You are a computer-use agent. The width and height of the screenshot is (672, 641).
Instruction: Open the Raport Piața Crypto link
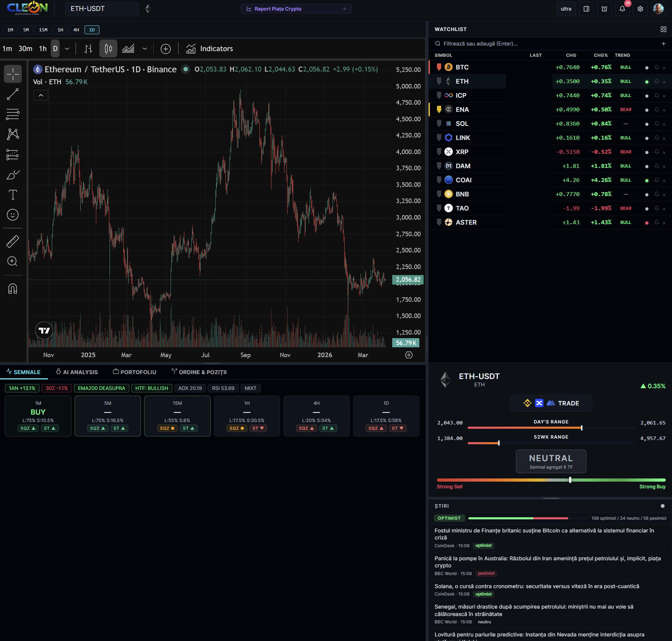click(296, 9)
